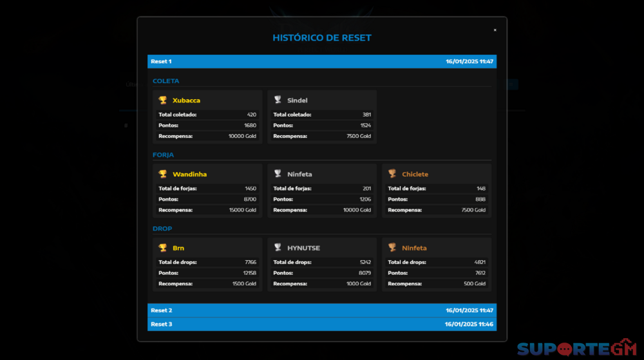This screenshot has width=644, height=360.
Task: Click the bronze trophy in Ninfeta's Drop card
Action: [x=392, y=248]
